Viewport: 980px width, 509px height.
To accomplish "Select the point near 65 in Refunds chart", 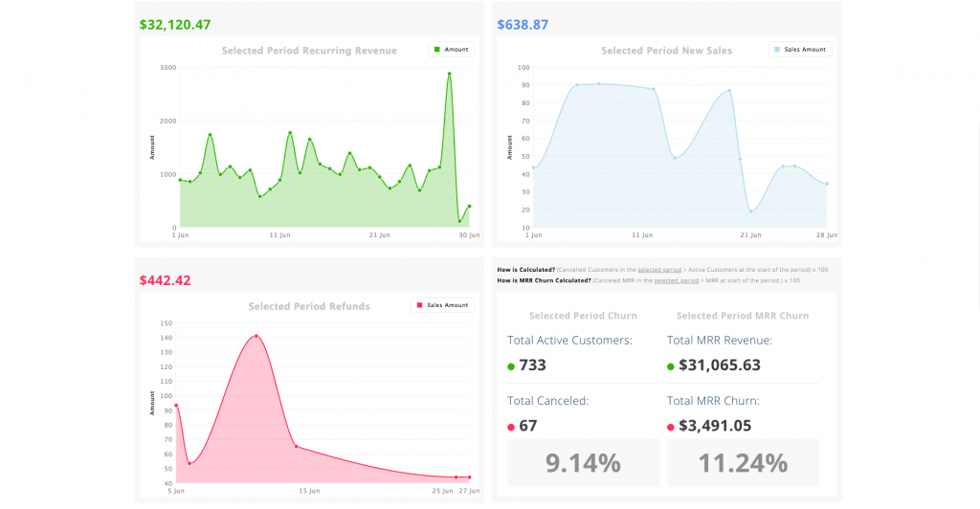I will [297, 447].
